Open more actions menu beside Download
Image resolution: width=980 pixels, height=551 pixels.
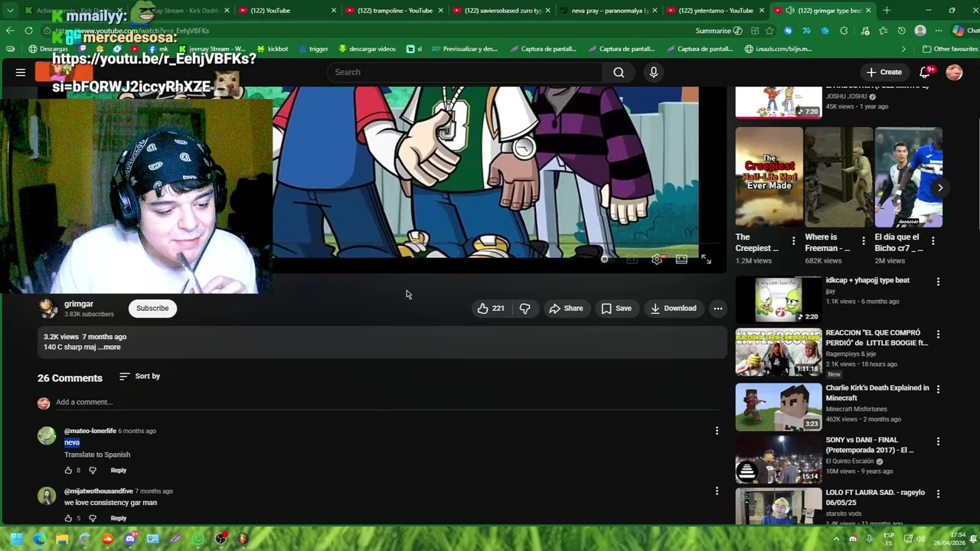tap(718, 308)
